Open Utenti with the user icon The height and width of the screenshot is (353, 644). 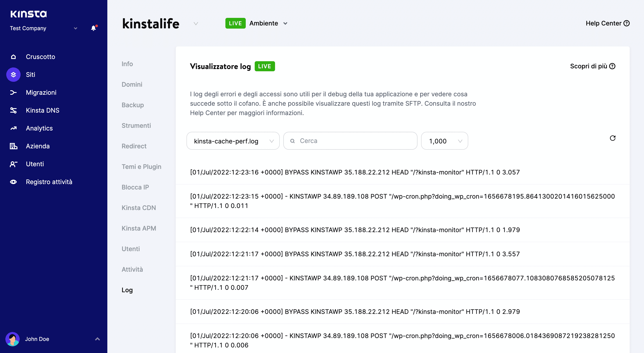coord(13,164)
